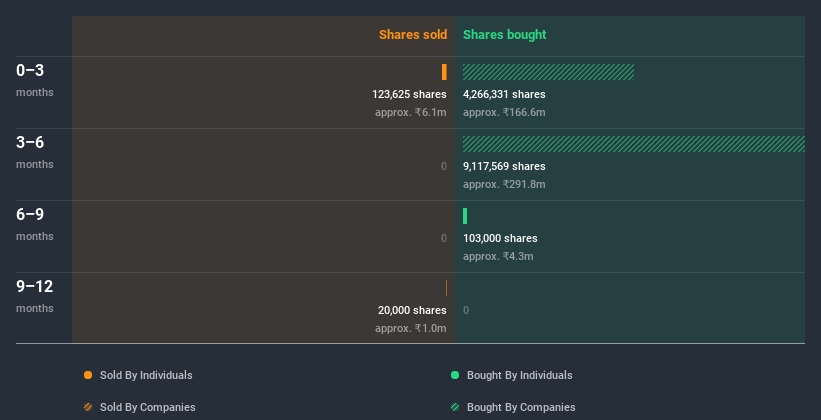The image size is (821, 420).
Task: Click the green bought bar for 6–9 months
Action: pos(465,216)
